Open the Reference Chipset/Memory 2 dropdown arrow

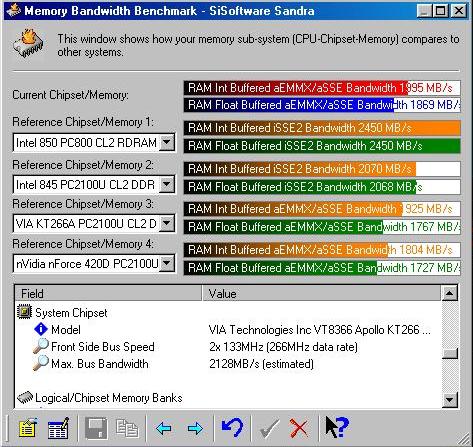coord(167,184)
